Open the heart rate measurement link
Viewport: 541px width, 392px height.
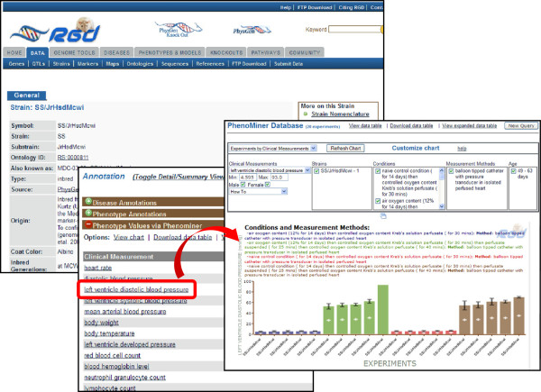click(x=98, y=268)
